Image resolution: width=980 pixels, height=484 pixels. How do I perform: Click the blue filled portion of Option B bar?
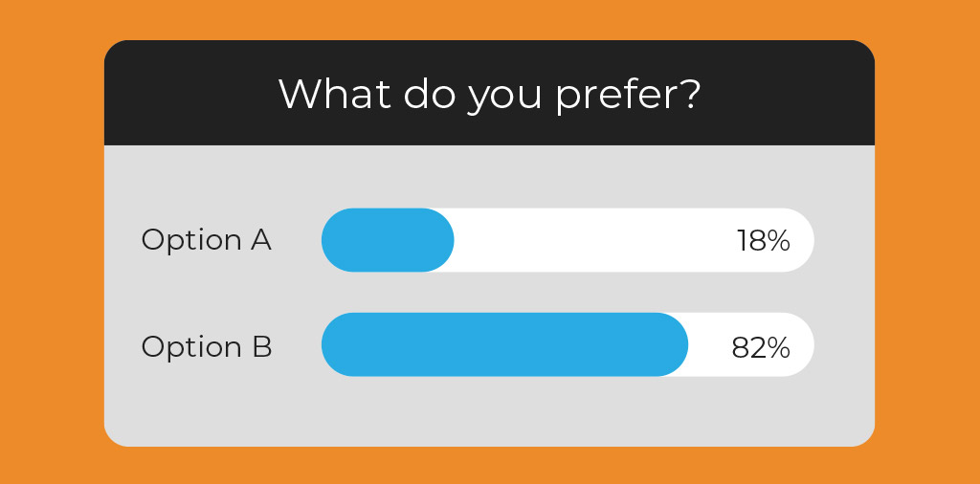[505, 344]
